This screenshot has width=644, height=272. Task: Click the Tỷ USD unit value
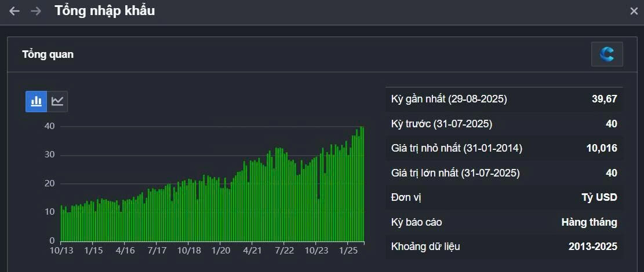click(599, 198)
